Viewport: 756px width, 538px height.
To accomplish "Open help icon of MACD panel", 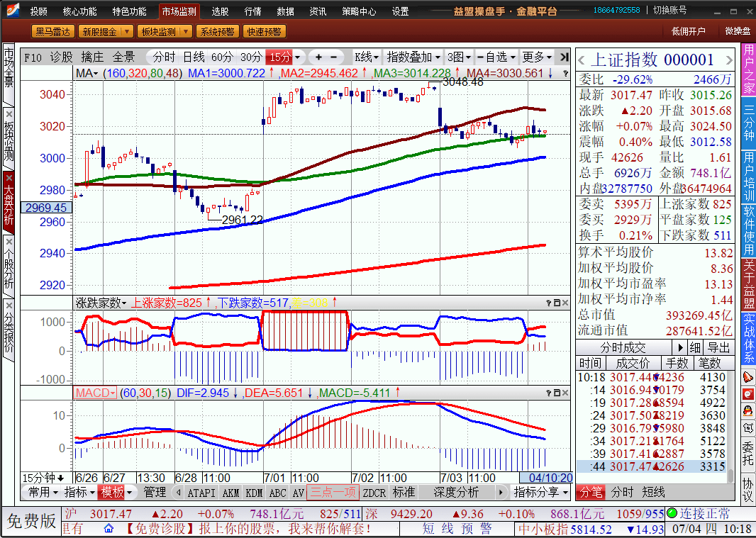I will [549, 393].
